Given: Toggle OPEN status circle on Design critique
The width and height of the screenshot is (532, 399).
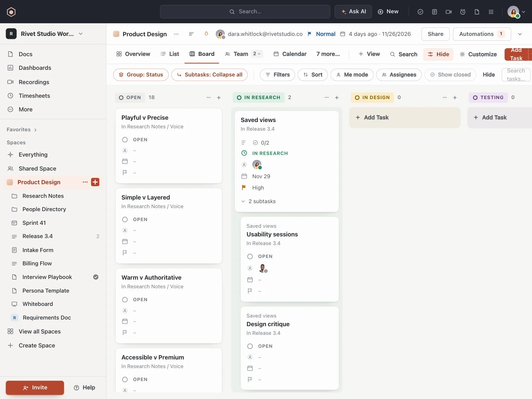Looking at the screenshot, I should 250,346.
